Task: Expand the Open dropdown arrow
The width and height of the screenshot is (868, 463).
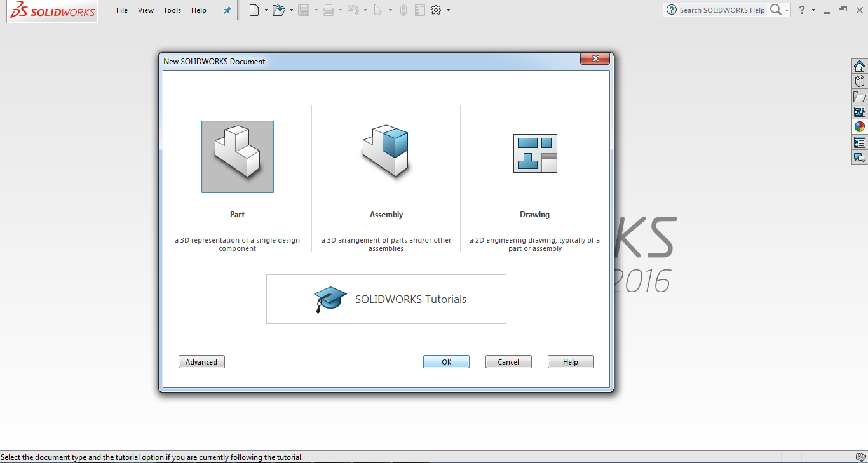Action: coord(291,10)
